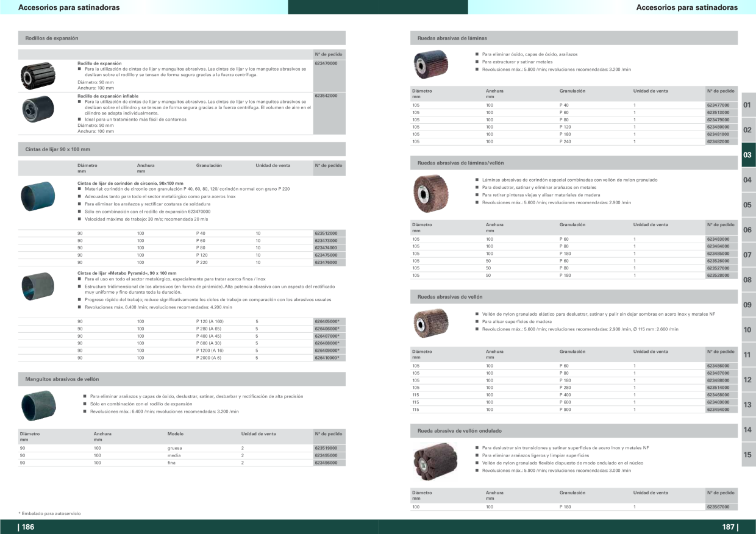
Task: Select order number 623542000
Action: [326, 96]
